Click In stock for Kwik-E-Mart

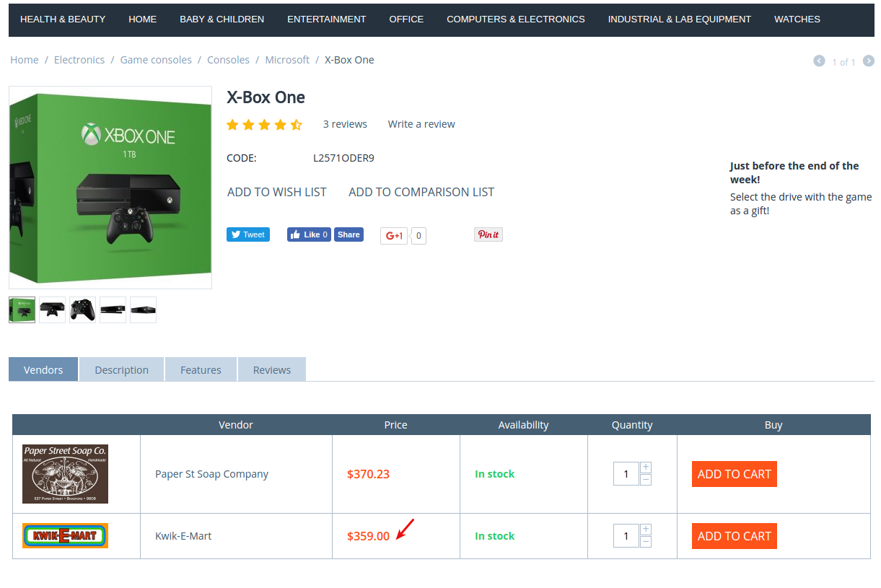pyautogui.click(x=494, y=536)
